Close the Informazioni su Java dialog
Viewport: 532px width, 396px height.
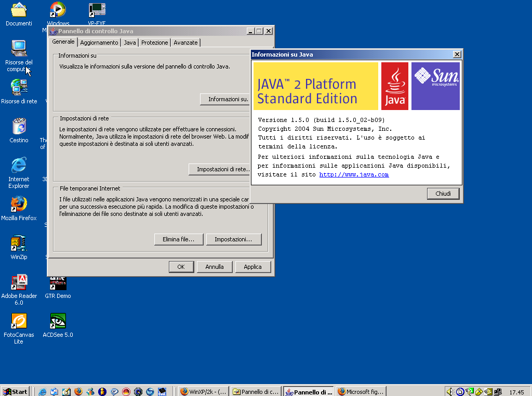coord(457,54)
